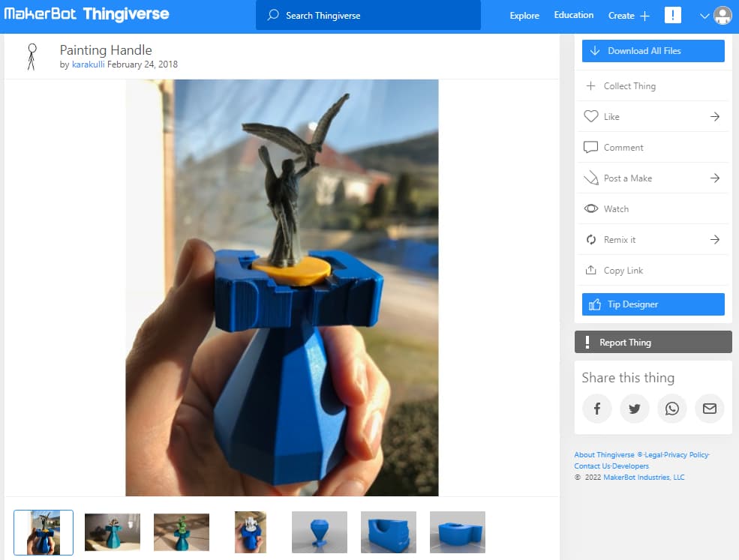
Task: Click the Share this thing heading
Action: (x=628, y=378)
